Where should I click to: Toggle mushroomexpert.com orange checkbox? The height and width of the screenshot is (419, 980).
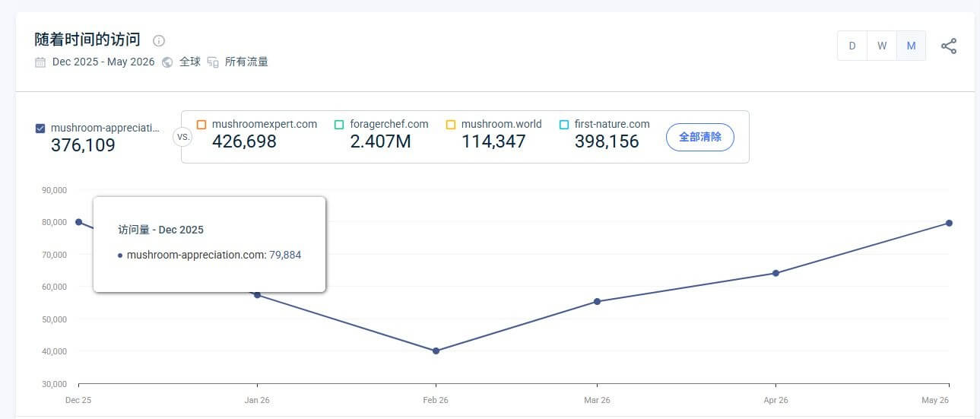[201, 124]
